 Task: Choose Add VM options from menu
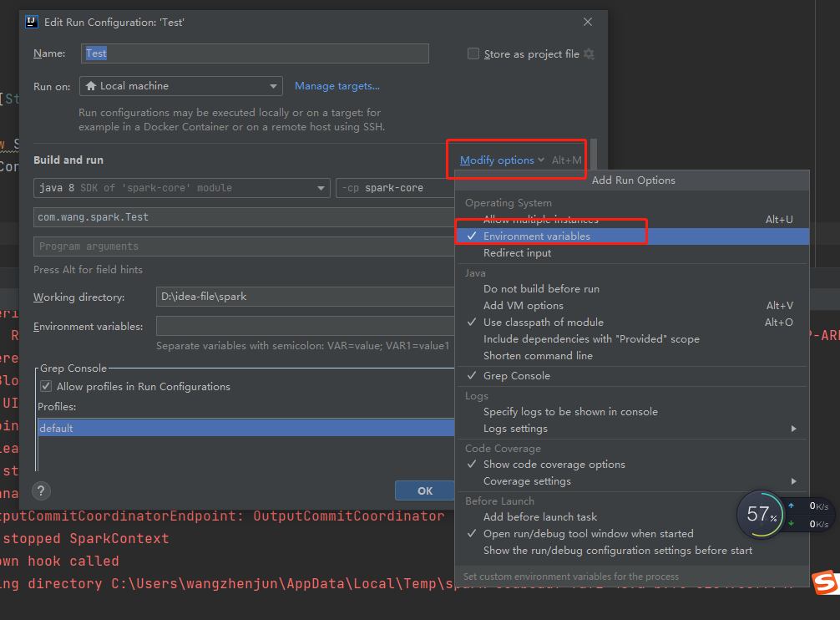point(523,306)
